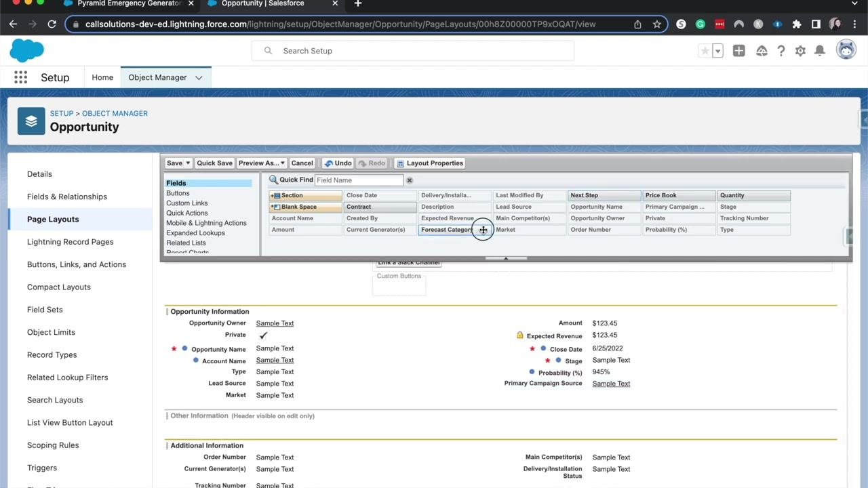Expand the Object Manager tab menu

(x=199, y=78)
